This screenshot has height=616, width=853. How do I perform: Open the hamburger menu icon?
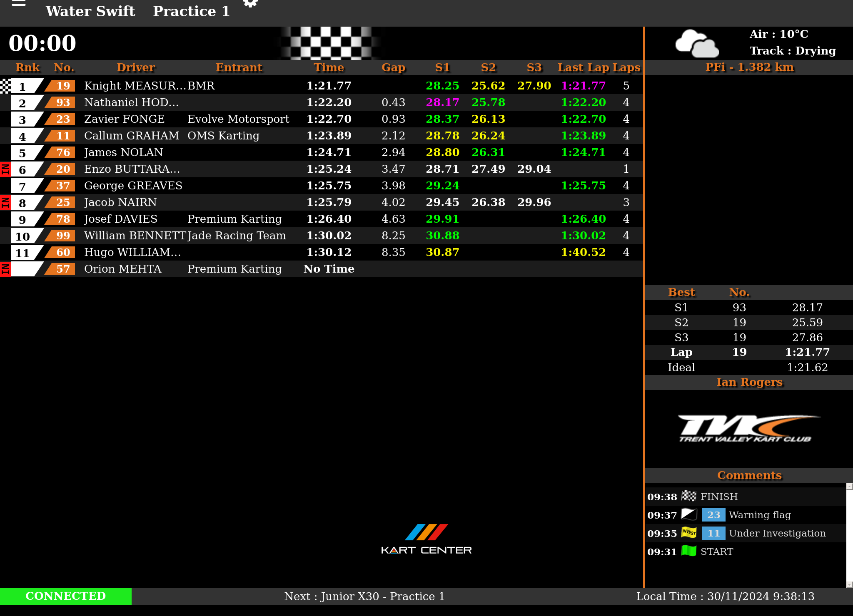(19, 3)
